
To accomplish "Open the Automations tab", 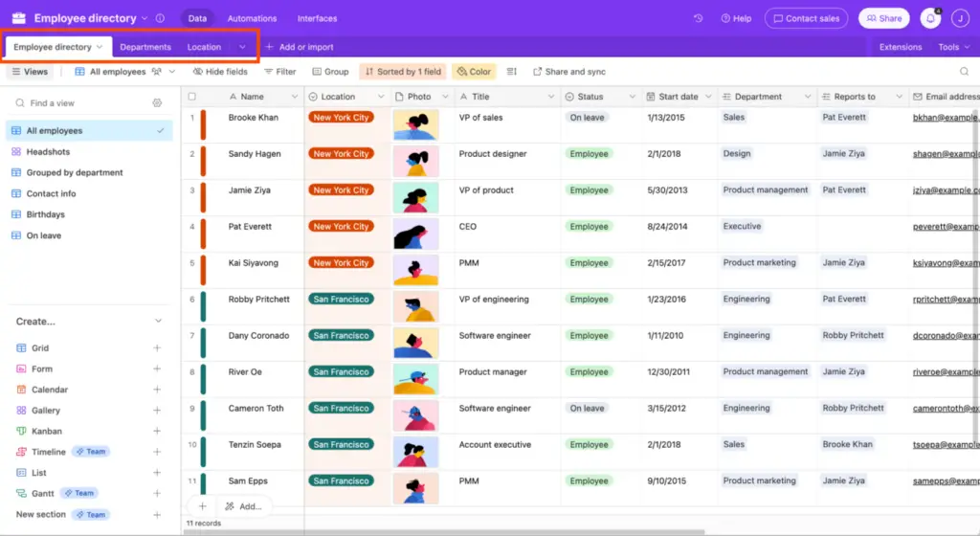I will 252,18.
